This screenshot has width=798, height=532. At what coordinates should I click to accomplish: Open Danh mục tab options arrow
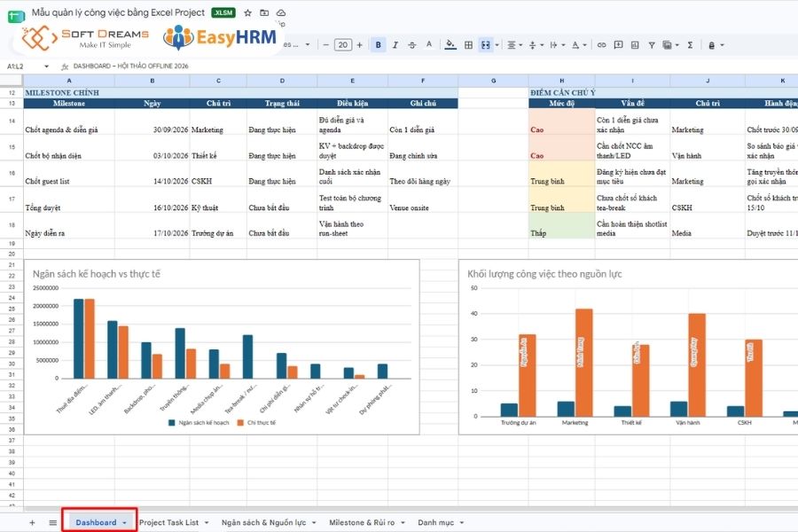(462, 523)
